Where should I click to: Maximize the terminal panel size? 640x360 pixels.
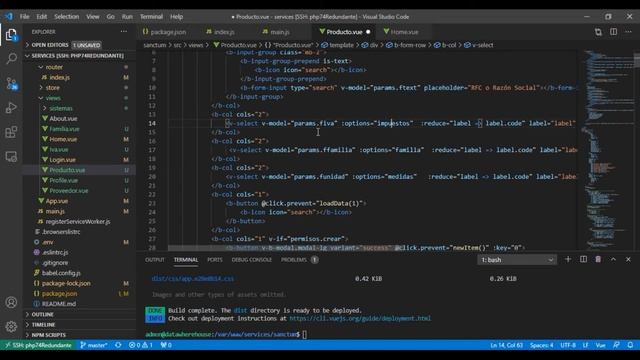click(613, 260)
